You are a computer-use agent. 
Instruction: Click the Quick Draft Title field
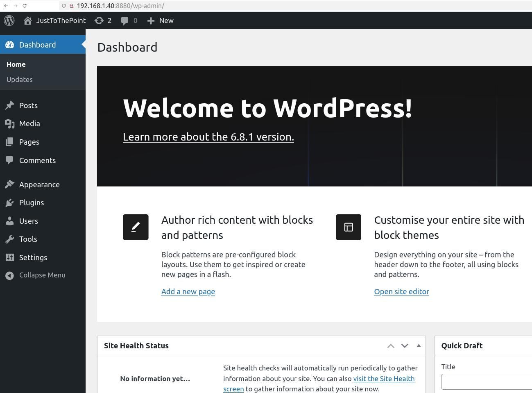[486, 382]
